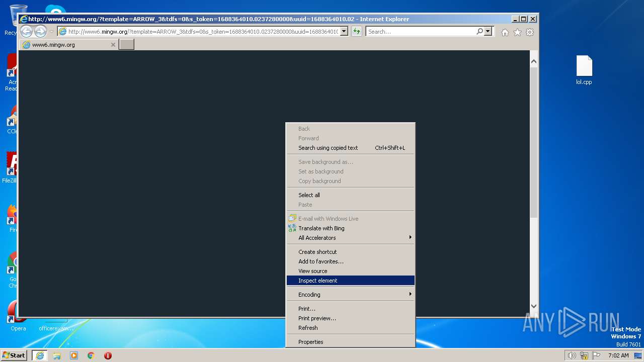Click the page scrollbar up arrow
644x362 pixels.
pyautogui.click(x=534, y=61)
